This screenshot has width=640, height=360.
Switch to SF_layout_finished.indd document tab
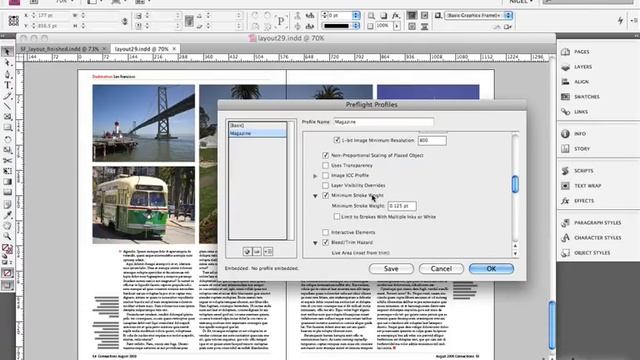59,49
